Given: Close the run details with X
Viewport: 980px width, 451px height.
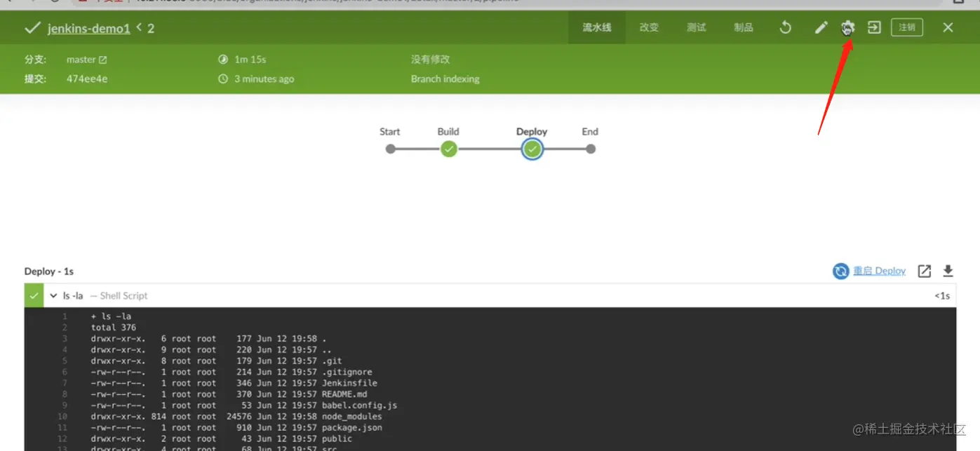Looking at the screenshot, I should coord(948,27).
